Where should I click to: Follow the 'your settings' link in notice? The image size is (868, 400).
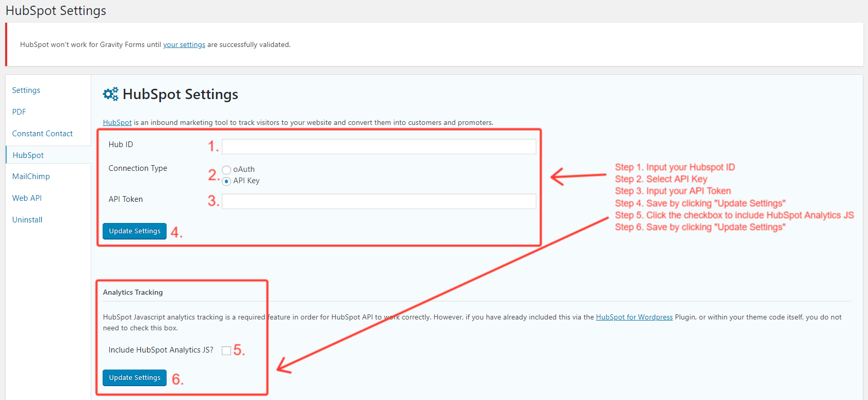tap(184, 45)
